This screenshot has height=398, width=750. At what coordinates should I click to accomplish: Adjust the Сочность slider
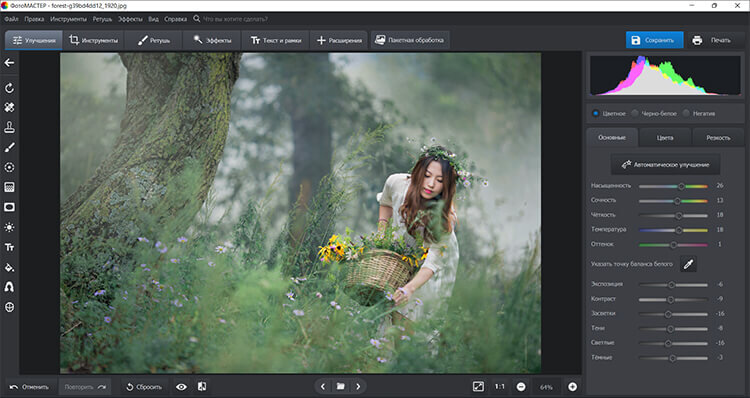pyautogui.click(x=673, y=201)
